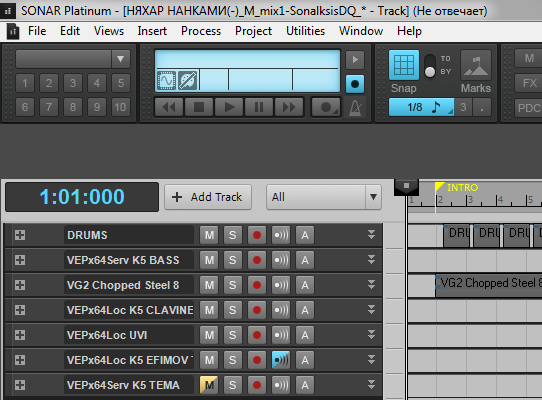Click the M button in the Mix module

click(x=529, y=58)
